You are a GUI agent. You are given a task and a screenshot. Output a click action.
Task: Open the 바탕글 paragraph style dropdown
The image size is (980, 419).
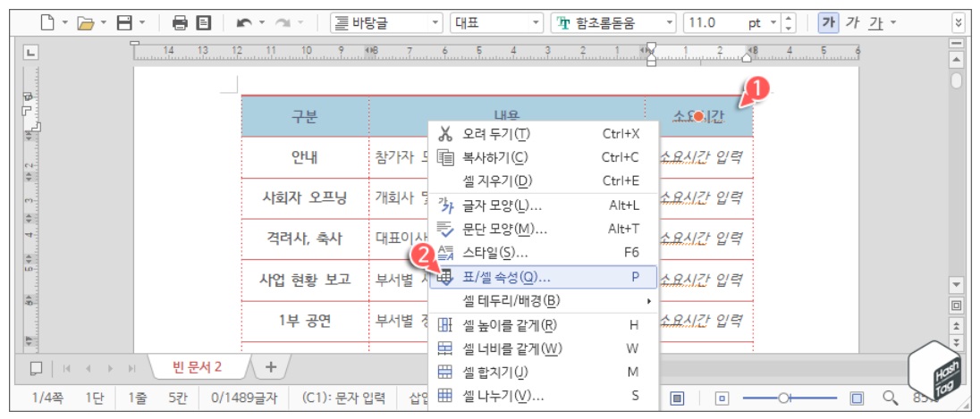pos(436,23)
